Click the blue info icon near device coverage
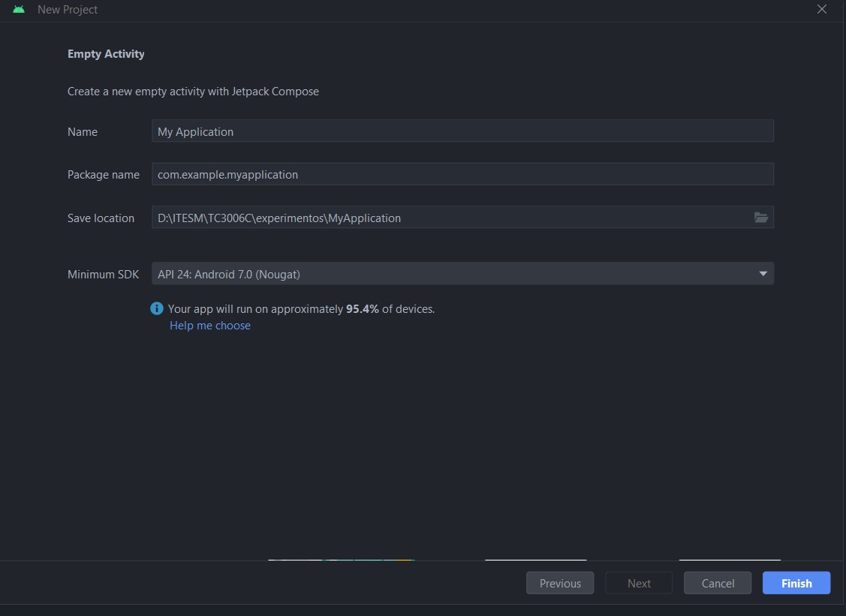 [157, 308]
